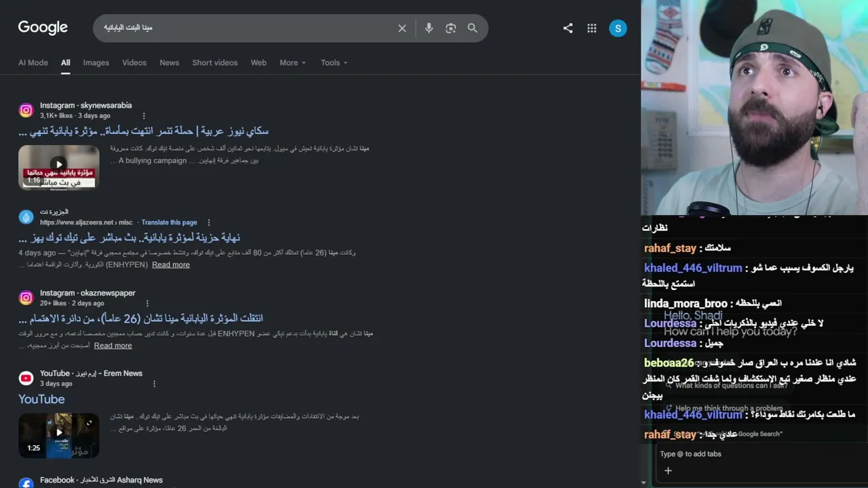Click the YouTube icon for Erem News
868x488 pixels.
pyautogui.click(x=26, y=378)
